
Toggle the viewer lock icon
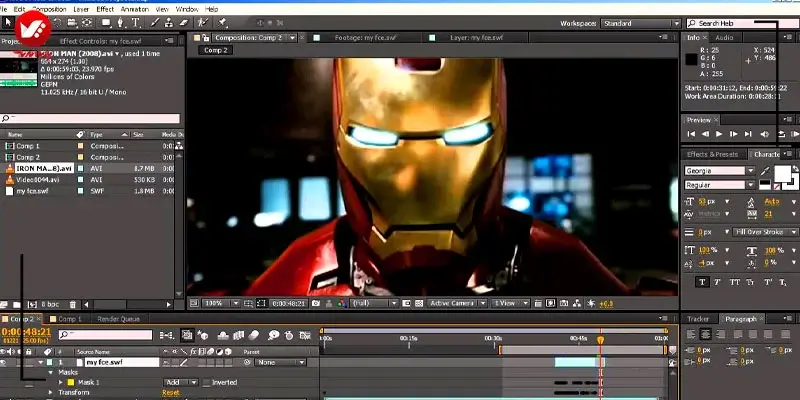click(205, 37)
